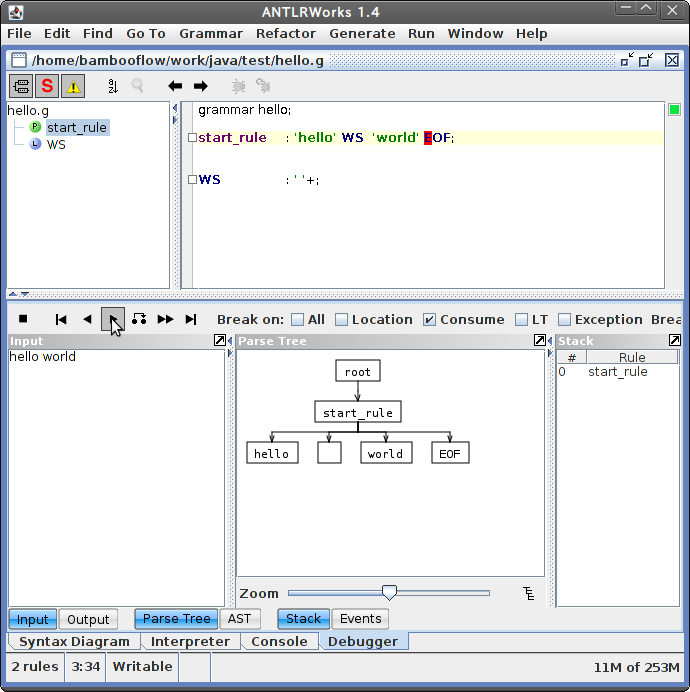Screen dimensions: 690x692
Task: Click the tree layout icon beside Zoom
Action: [528, 593]
